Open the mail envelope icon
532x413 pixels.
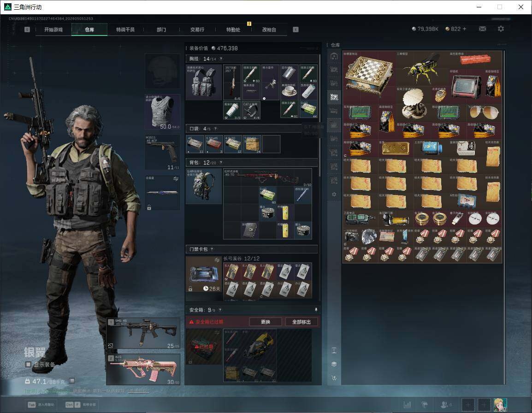[482, 29]
